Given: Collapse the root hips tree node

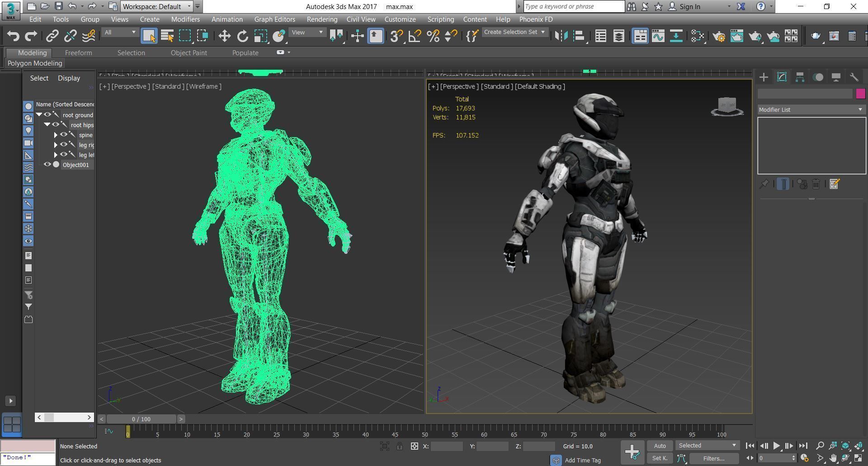Looking at the screenshot, I should (x=47, y=125).
